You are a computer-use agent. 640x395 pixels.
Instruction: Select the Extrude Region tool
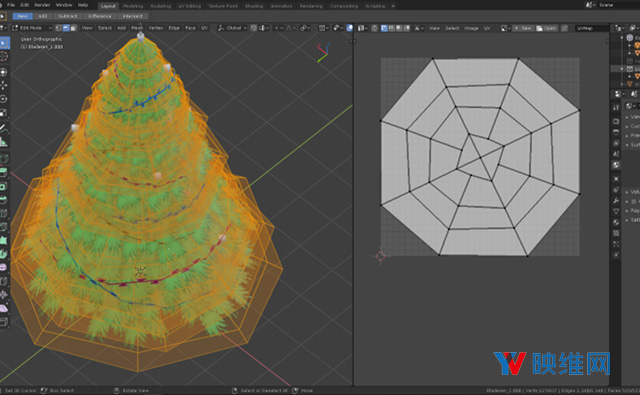(4, 172)
